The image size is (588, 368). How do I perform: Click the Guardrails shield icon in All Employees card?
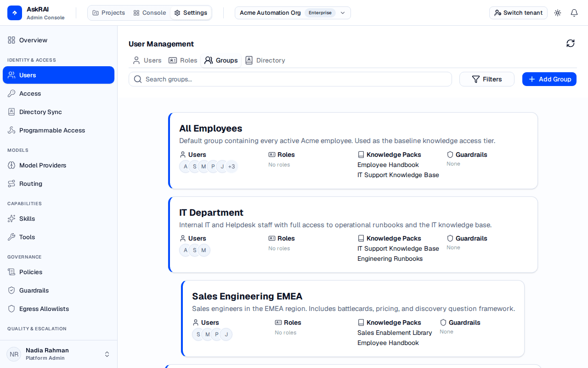point(450,155)
